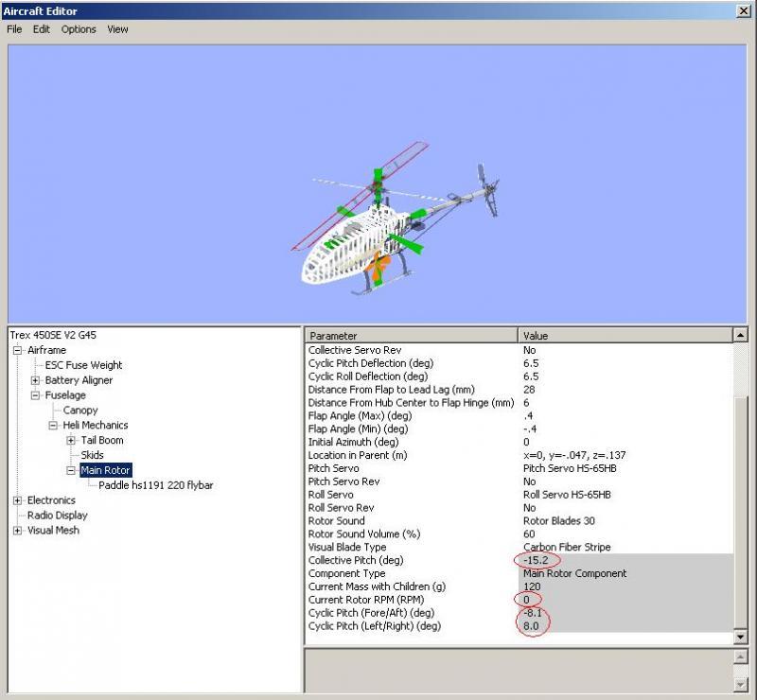757x700 pixels.
Task: Collapse the Main Rotor node
Action: click(x=71, y=470)
